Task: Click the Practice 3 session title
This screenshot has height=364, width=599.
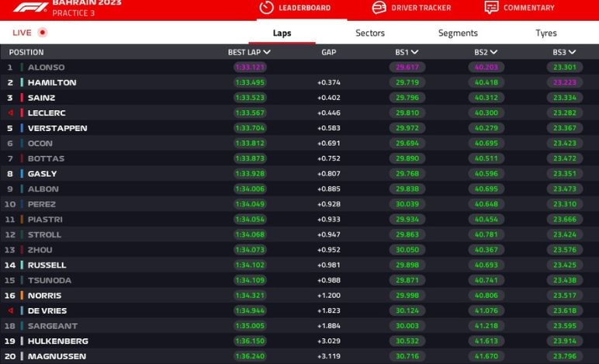Action: click(74, 13)
